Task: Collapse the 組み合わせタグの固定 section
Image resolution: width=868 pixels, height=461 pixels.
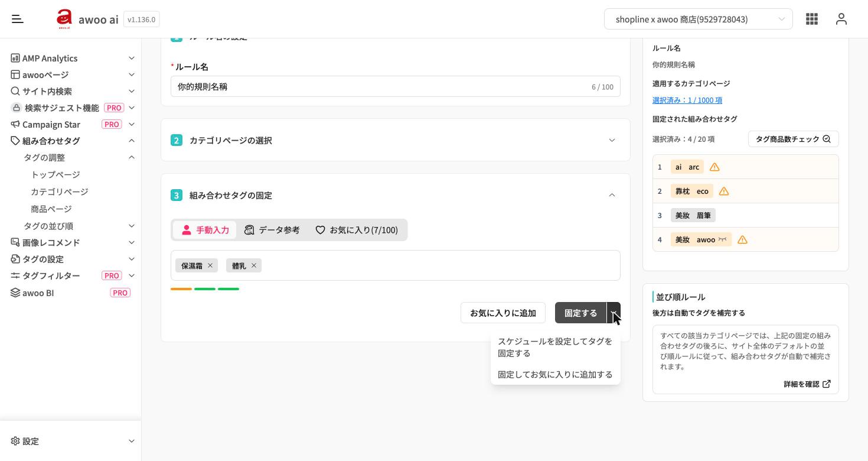Action: pos(612,195)
